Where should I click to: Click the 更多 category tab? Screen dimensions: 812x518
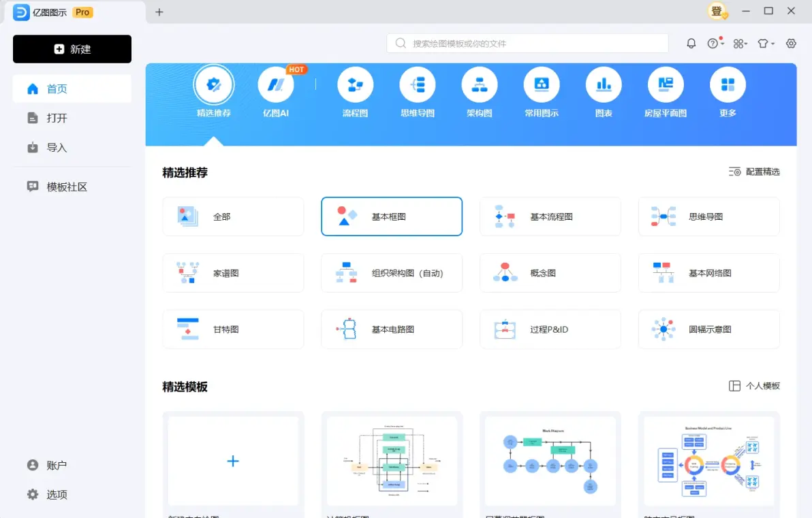coord(728,85)
